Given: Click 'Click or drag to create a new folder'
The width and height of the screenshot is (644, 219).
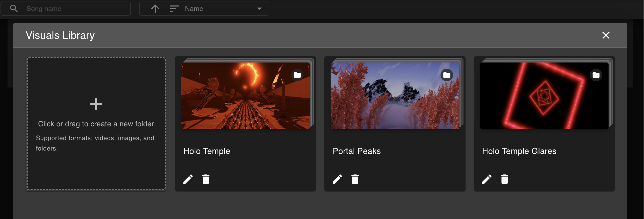Looking at the screenshot, I should click(96, 124).
